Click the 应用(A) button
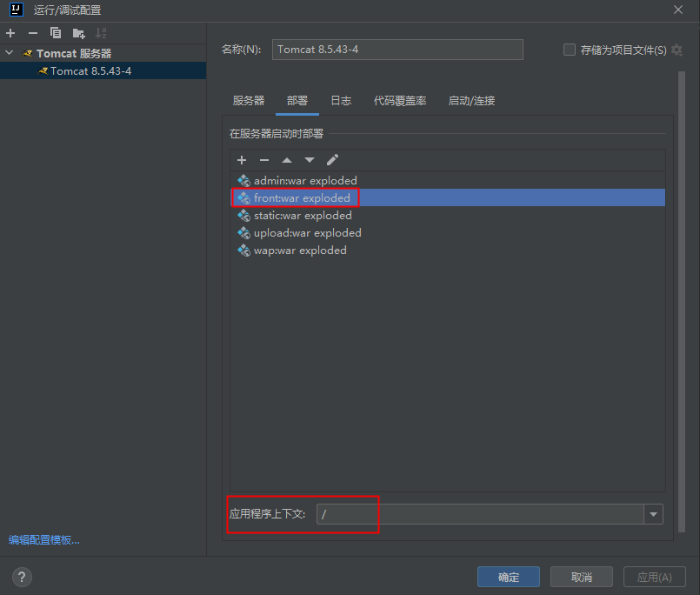The height and width of the screenshot is (595, 700). coord(655,577)
